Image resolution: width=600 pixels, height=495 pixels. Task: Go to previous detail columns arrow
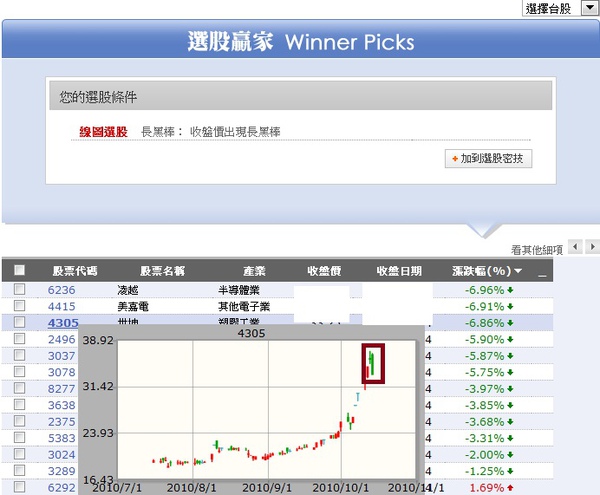pyautogui.click(x=575, y=247)
